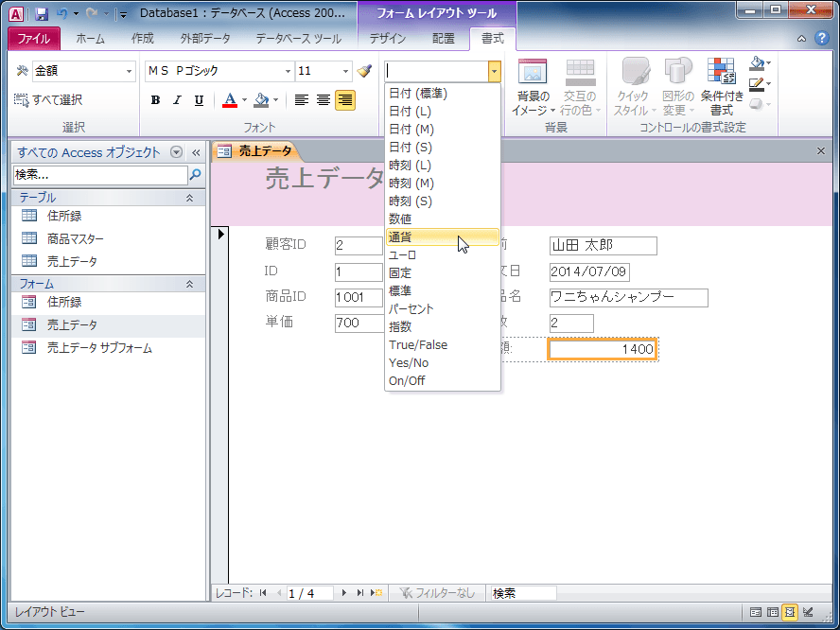This screenshot has width=840, height=630.
Task: Select パーセント format option
Action: (x=443, y=308)
